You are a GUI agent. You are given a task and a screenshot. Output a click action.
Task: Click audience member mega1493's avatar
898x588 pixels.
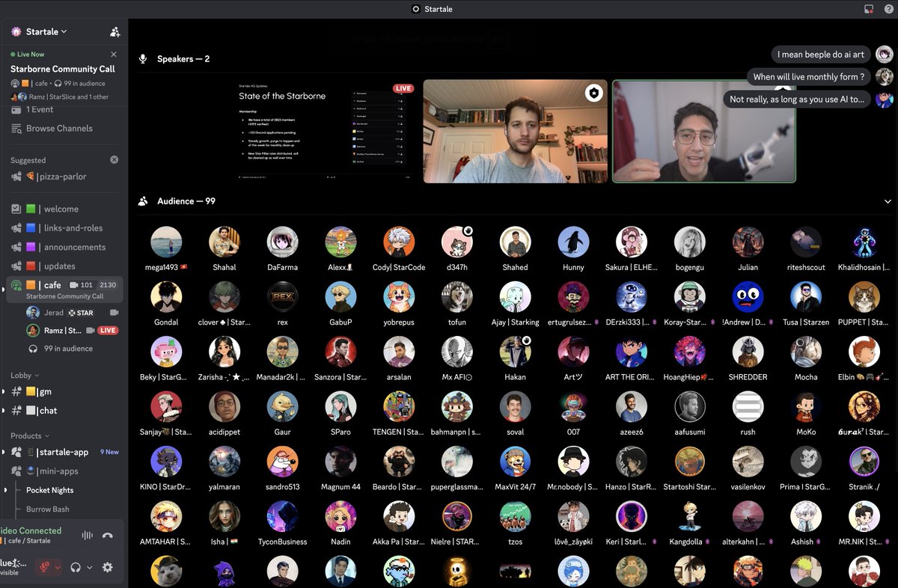166,242
